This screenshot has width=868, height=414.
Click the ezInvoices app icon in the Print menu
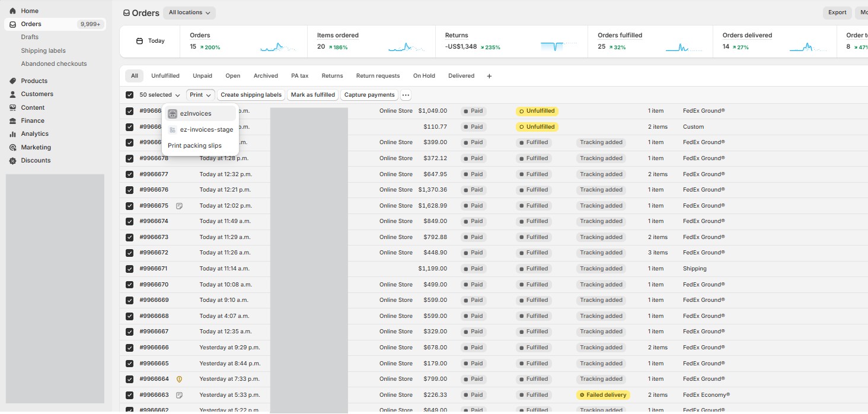point(173,114)
